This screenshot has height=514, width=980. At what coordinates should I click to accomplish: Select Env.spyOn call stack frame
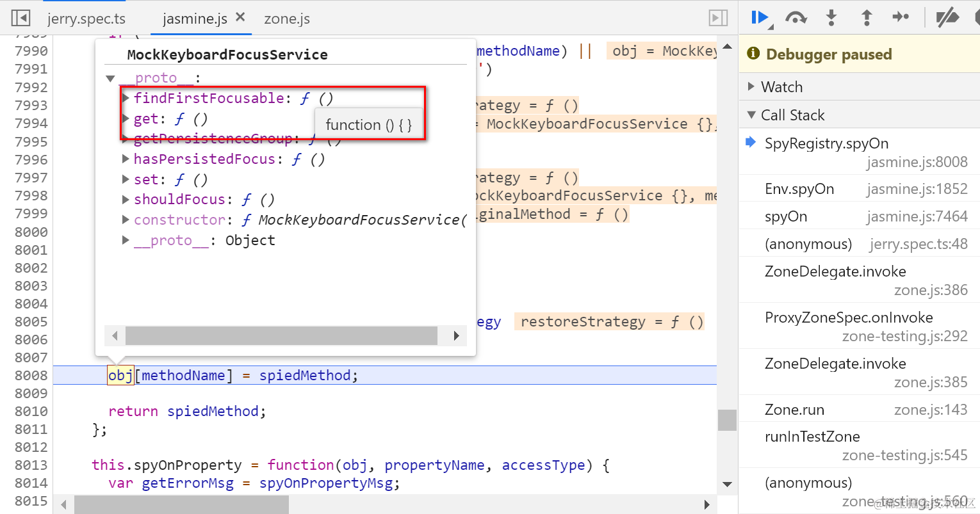click(x=860, y=189)
